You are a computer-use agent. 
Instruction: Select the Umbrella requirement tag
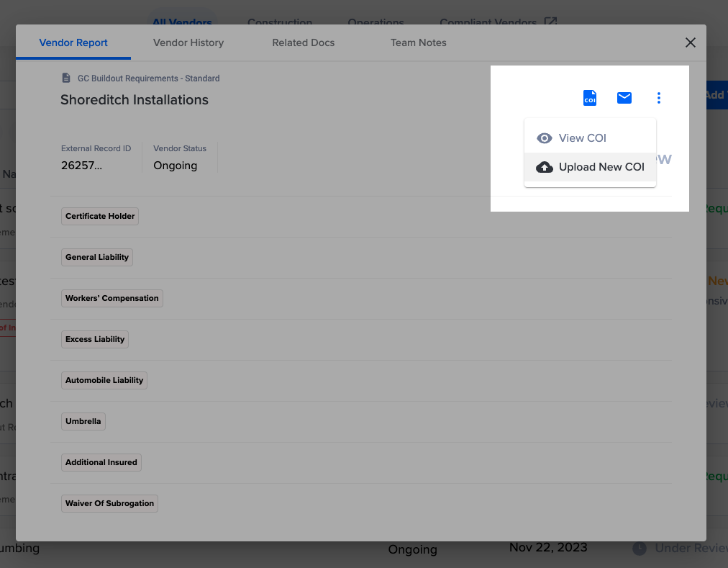[83, 421]
